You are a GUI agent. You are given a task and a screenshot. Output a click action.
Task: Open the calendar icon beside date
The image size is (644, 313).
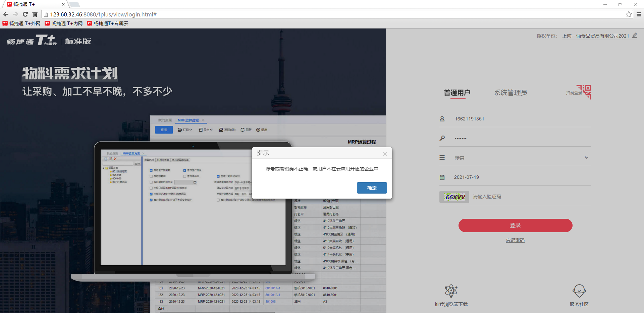[442, 177]
